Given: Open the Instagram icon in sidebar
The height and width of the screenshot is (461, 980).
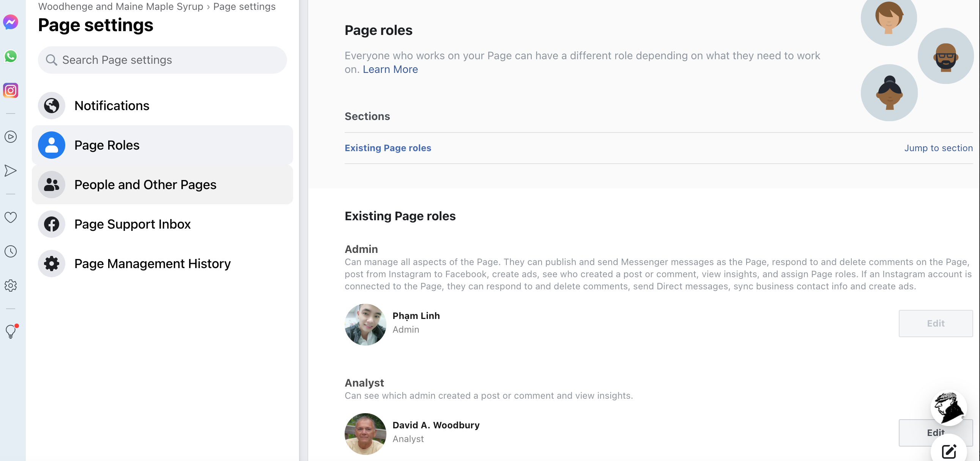Looking at the screenshot, I should click(11, 91).
